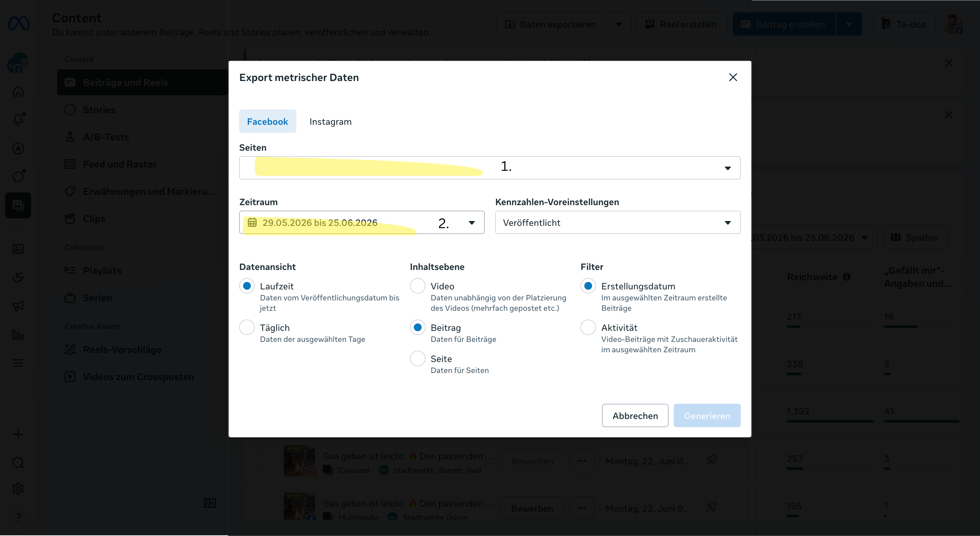Screen dimensions: 980x536
Task: Select the Video content level radio
Action: 417,286
